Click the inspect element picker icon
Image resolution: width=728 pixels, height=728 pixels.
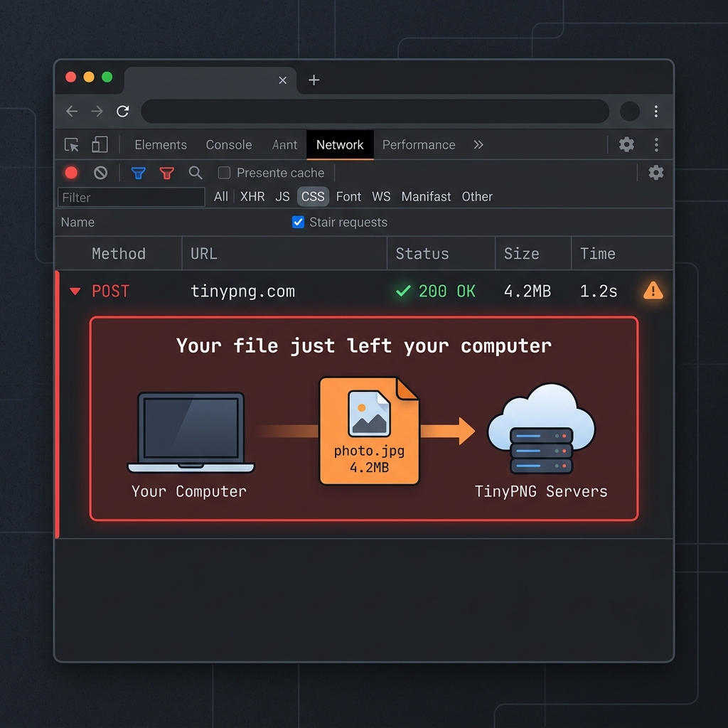pyautogui.click(x=72, y=145)
